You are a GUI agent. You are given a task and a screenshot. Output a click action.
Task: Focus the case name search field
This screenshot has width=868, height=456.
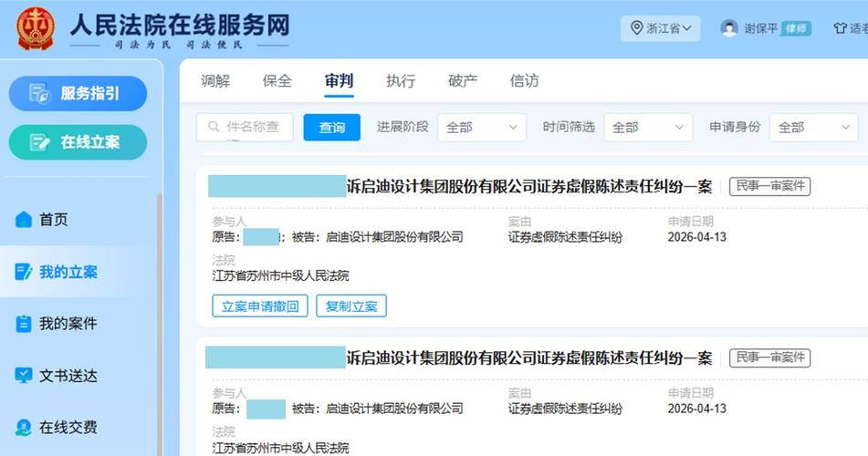coord(245,128)
